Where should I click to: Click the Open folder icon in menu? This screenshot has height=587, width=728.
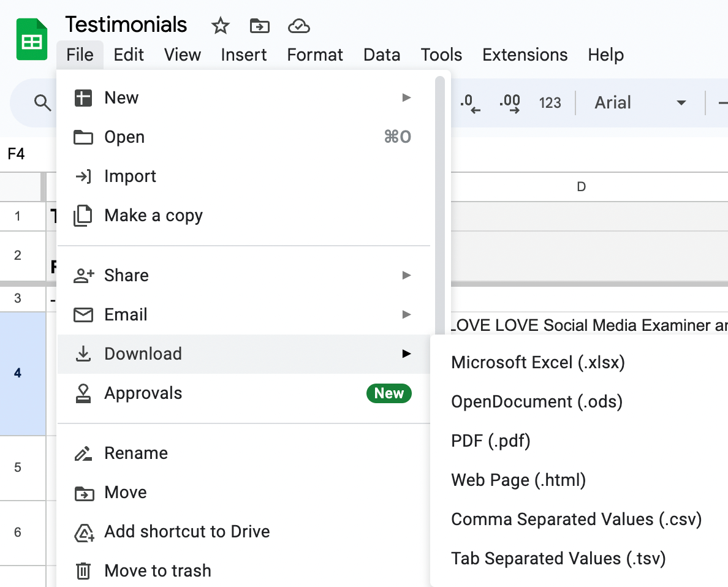click(x=83, y=137)
